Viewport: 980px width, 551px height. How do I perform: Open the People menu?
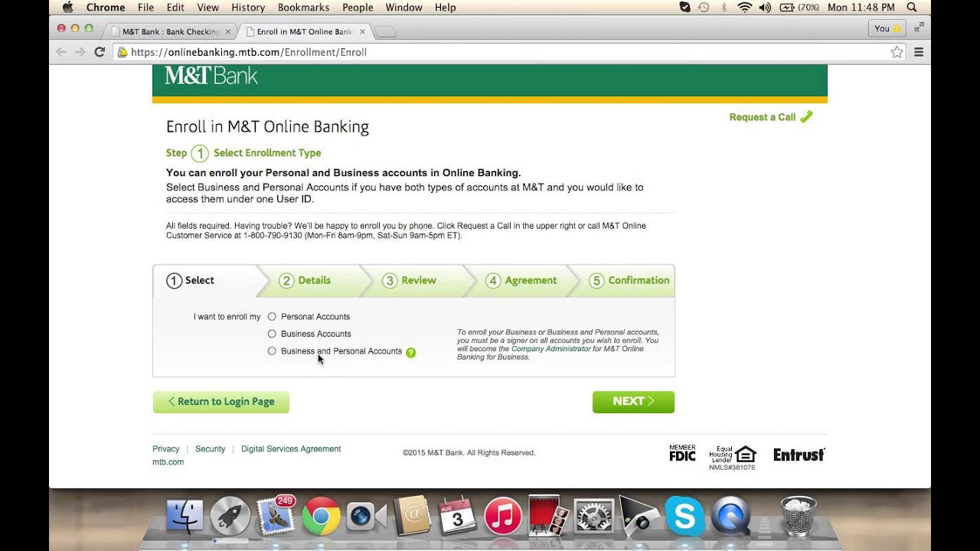tap(358, 7)
